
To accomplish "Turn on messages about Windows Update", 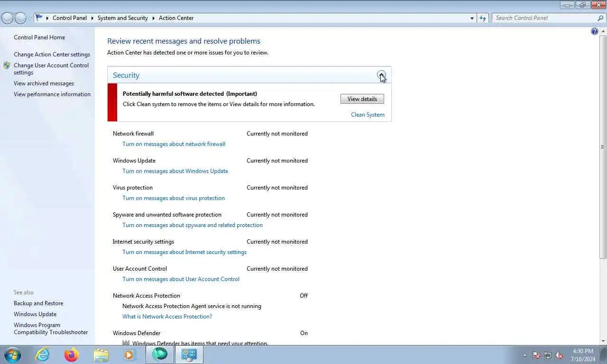I will (x=175, y=171).
